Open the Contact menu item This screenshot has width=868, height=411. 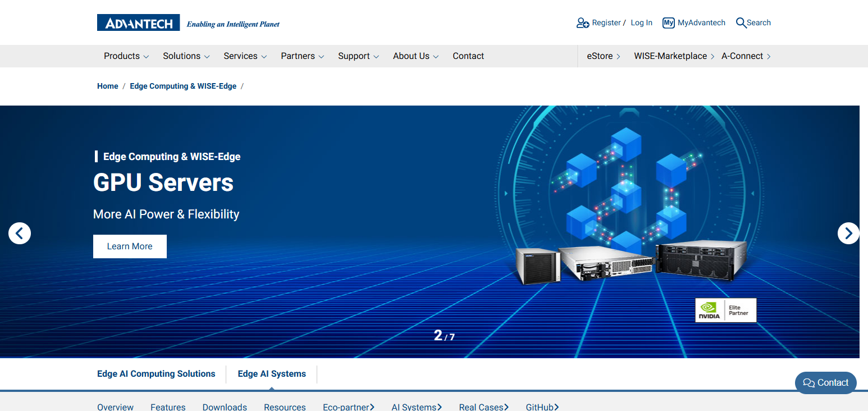pos(468,56)
